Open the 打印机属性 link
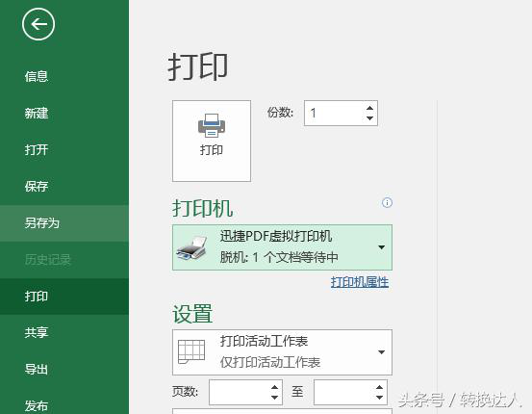The image size is (532, 414). pos(360,282)
